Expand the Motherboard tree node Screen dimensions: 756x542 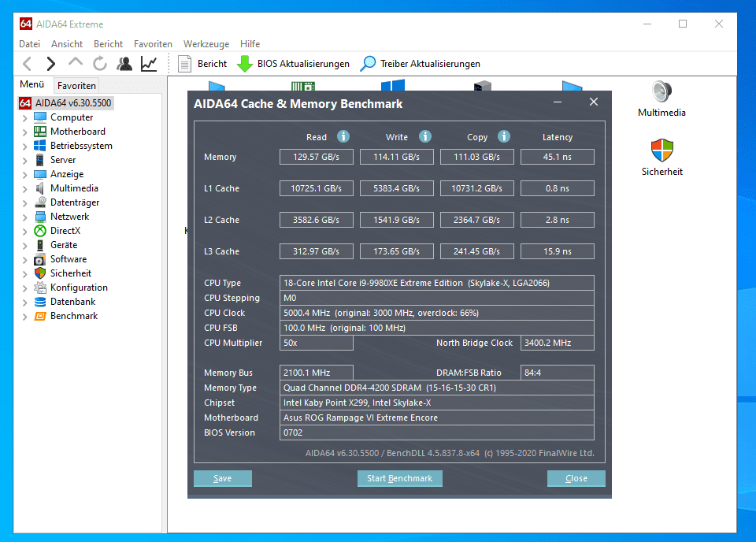pyautogui.click(x=25, y=132)
